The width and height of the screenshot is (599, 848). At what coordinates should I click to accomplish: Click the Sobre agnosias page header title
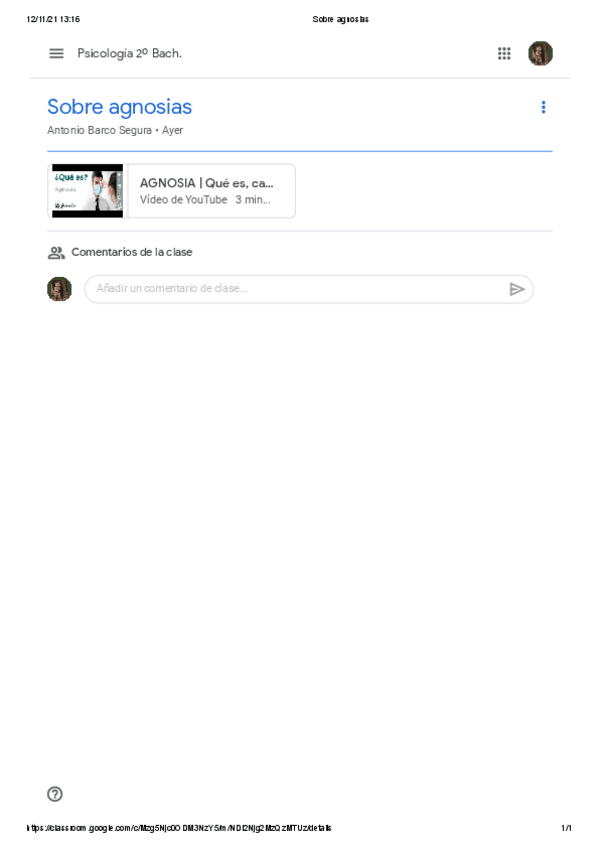341,19
